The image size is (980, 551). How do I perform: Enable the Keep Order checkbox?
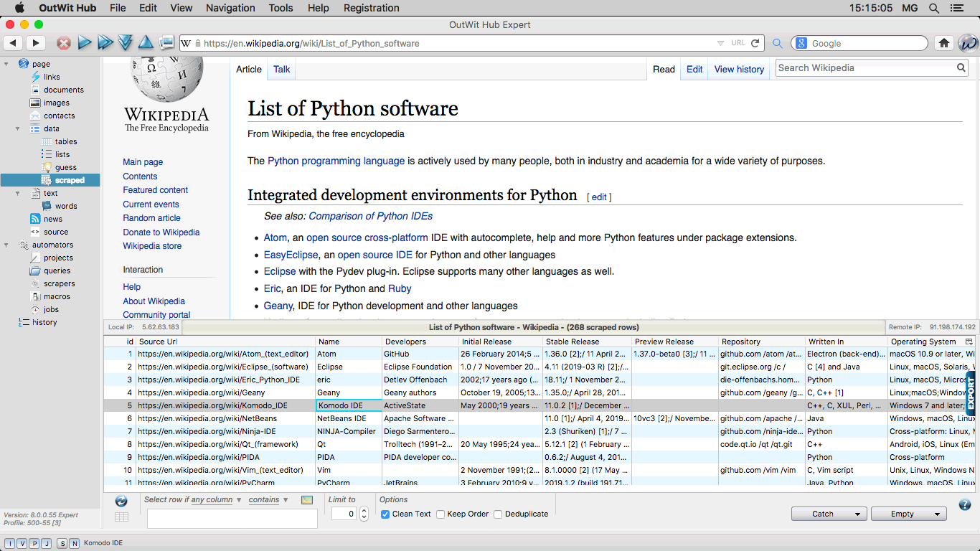point(441,514)
